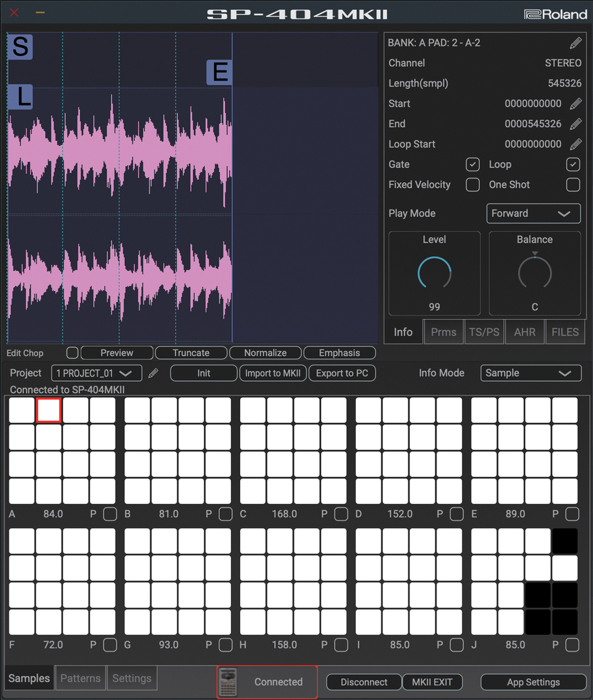Check the P box for bank H
The height and width of the screenshot is (700, 593).
[341, 645]
